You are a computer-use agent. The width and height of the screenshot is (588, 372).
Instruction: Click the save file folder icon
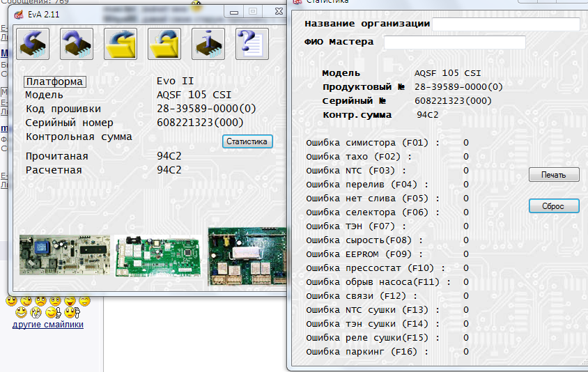tap(164, 44)
